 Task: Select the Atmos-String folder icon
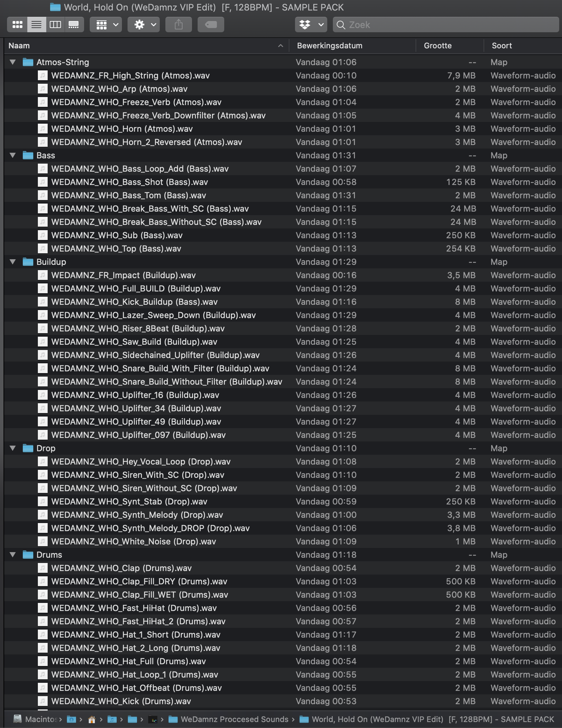tap(28, 62)
